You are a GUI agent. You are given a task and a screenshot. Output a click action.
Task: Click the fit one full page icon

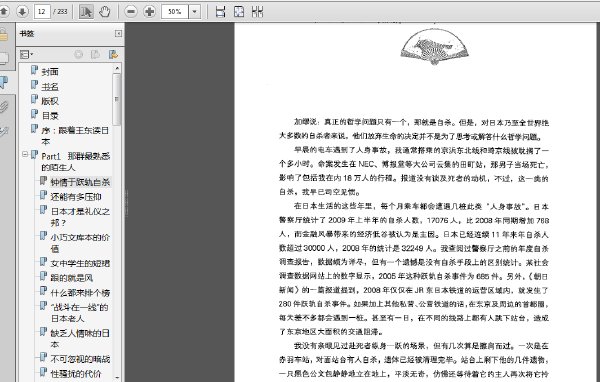239,11
